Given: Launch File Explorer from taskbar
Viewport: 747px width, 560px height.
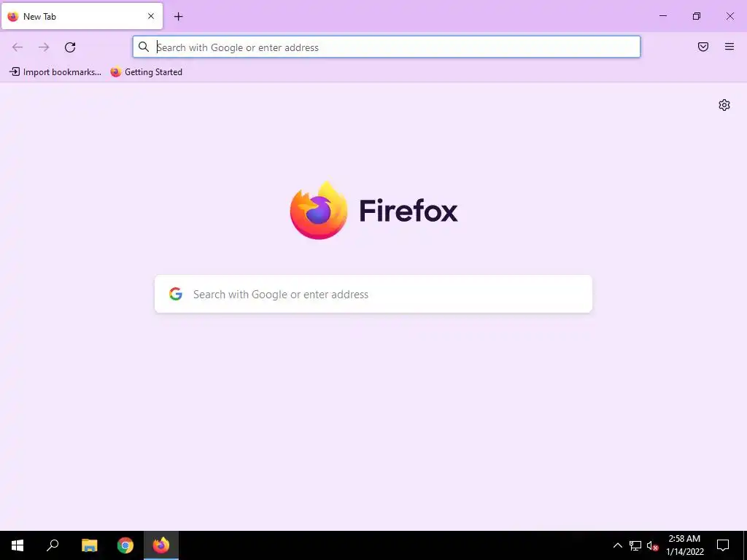Looking at the screenshot, I should coord(89,545).
